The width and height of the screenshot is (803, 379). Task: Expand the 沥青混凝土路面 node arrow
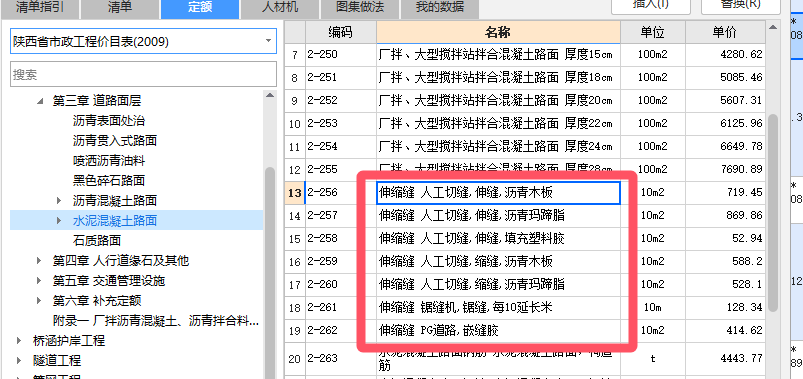click(59, 201)
